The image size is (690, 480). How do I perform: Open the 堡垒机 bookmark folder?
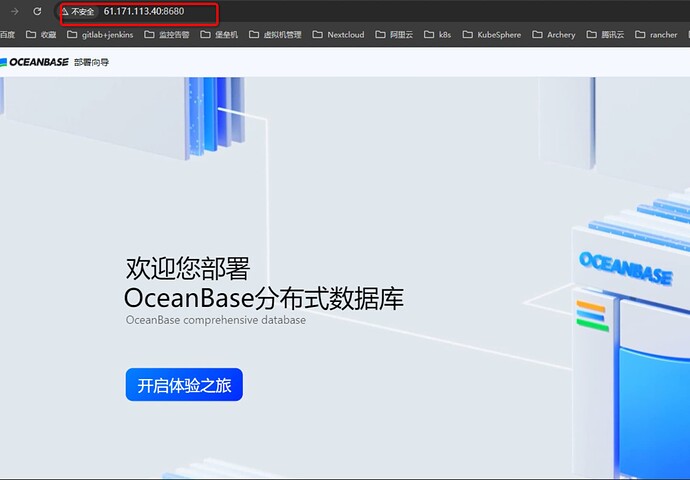click(219, 35)
